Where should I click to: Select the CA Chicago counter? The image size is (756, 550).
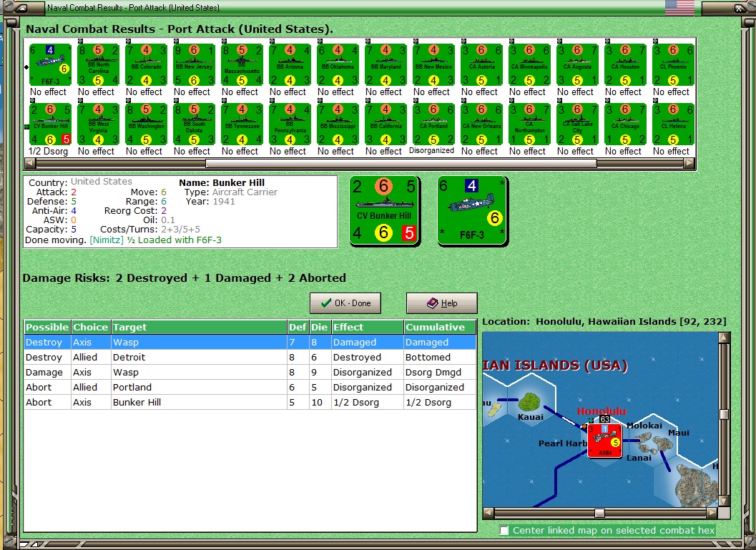(625, 125)
